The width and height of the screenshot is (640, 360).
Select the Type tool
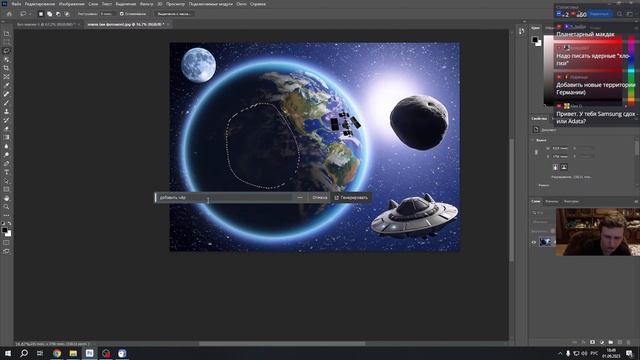point(7,172)
